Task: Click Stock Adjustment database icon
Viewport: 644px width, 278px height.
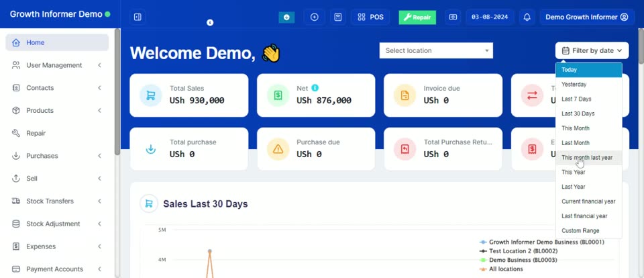Action: click(x=16, y=224)
